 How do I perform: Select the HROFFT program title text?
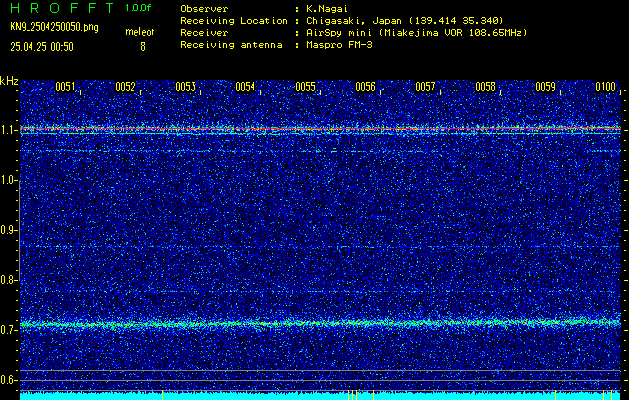pyautogui.click(x=62, y=8)
